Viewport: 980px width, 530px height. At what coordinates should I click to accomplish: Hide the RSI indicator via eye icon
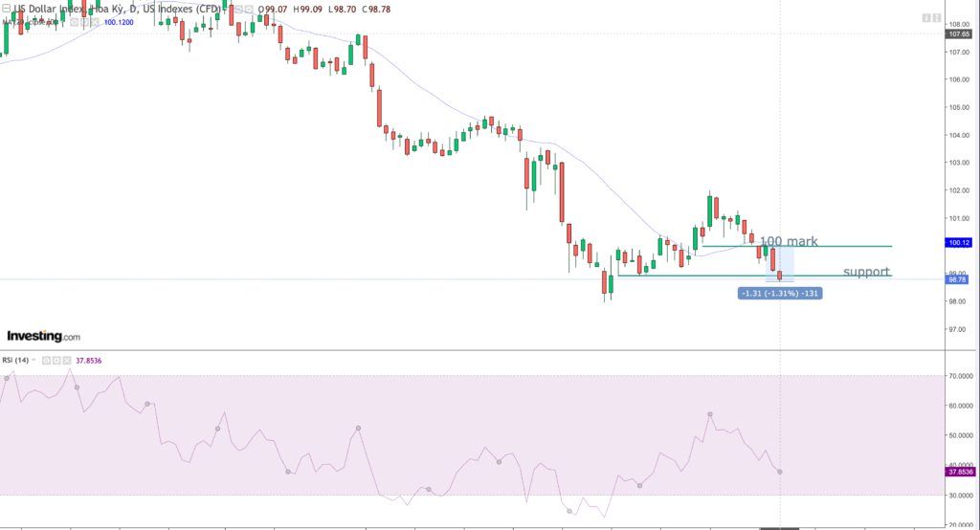pyautogui.click(x=45, y=361)
